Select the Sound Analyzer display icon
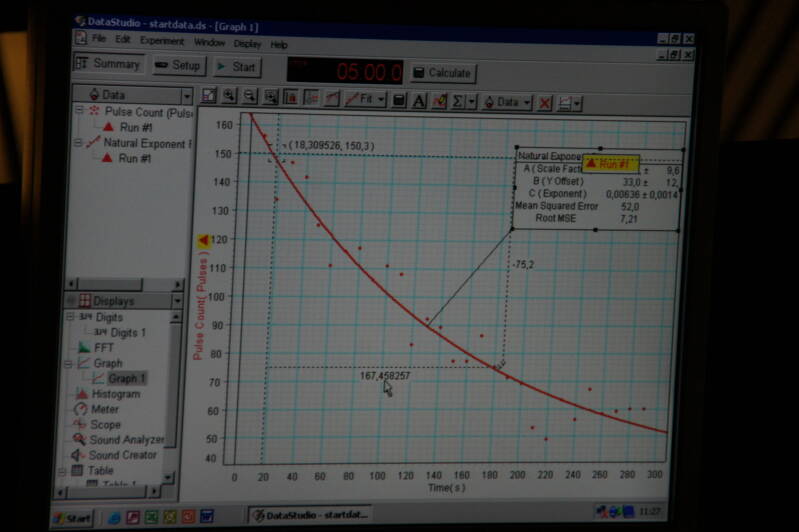Screen dimensions: 799x532 click(78, 439)
